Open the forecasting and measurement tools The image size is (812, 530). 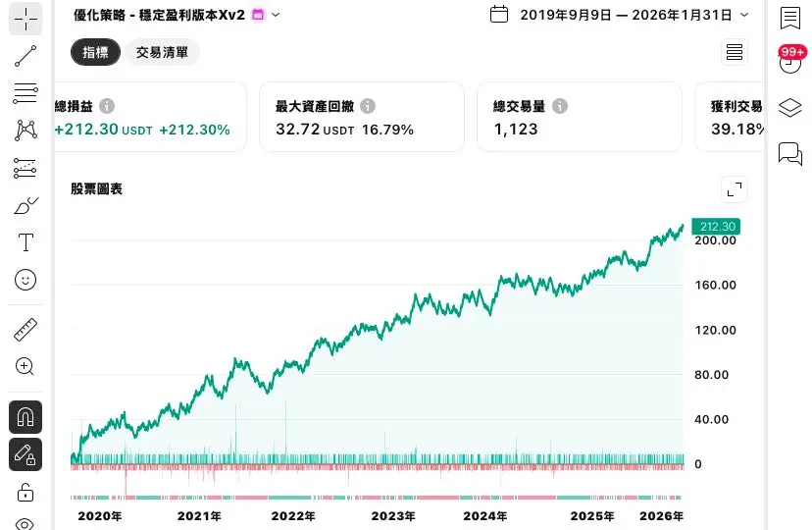point(25,168)
